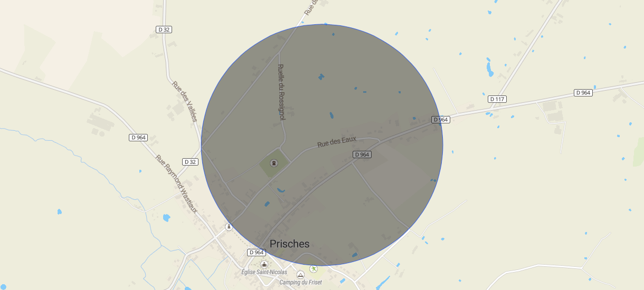Click the D 964 shield at circle's right edge

pos(441,120)
